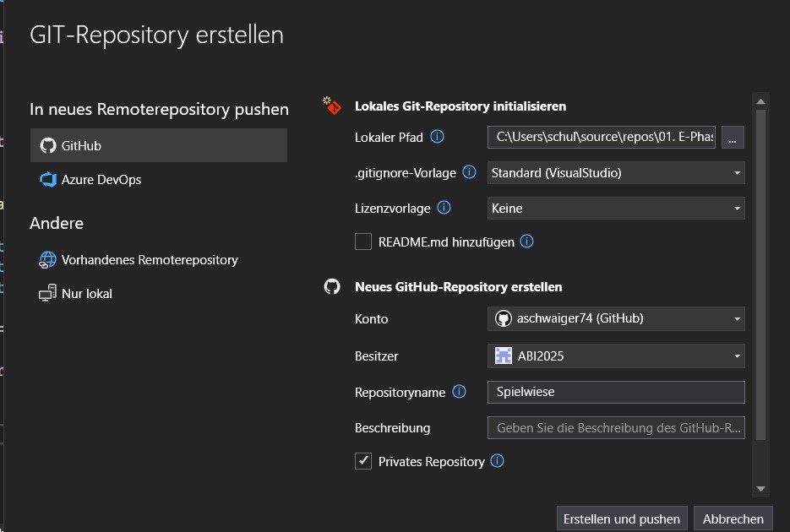Click info icon next to Privates Repository
Viewport: 790px width, 532px height.
[x=498, y=460]
